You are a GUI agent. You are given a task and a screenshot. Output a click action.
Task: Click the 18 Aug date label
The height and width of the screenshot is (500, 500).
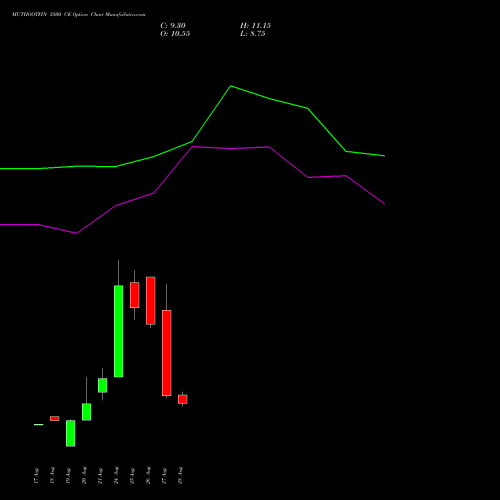coord(52,476)
